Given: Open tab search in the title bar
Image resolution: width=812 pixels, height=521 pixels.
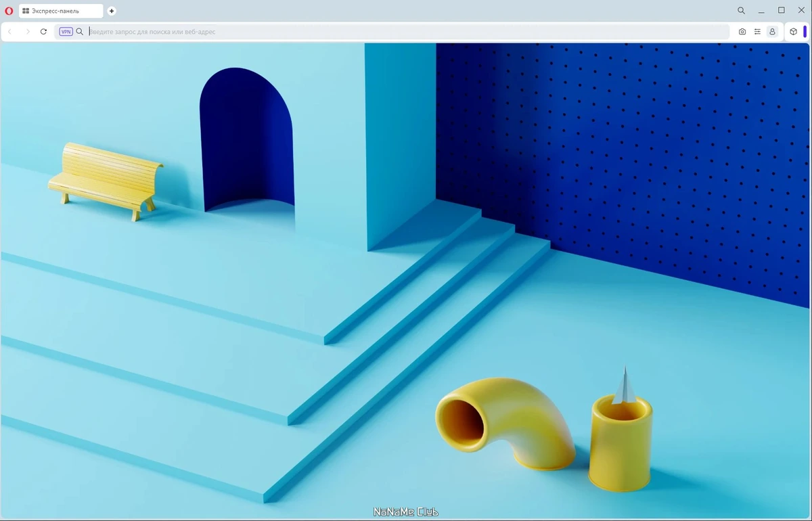Looking at the screenshot, I should (741, 11).
